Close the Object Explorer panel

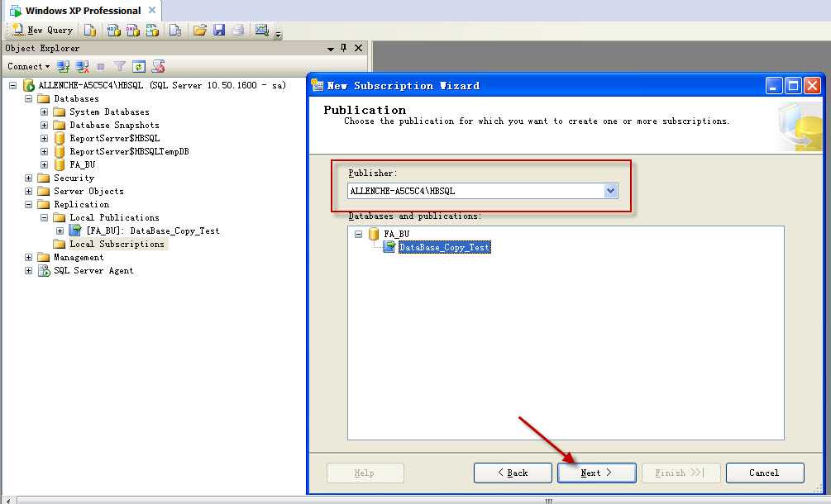[x=358, y=48]
